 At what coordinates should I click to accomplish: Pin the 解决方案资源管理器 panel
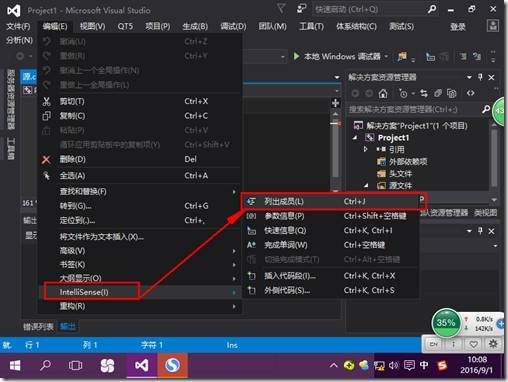(x=480, y=77)
